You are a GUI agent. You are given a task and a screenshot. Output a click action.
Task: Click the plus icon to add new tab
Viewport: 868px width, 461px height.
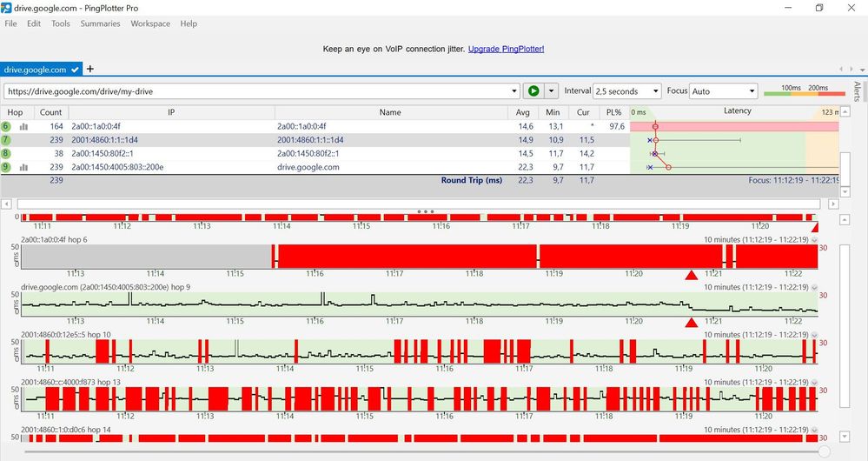click(x=89, y=70)
